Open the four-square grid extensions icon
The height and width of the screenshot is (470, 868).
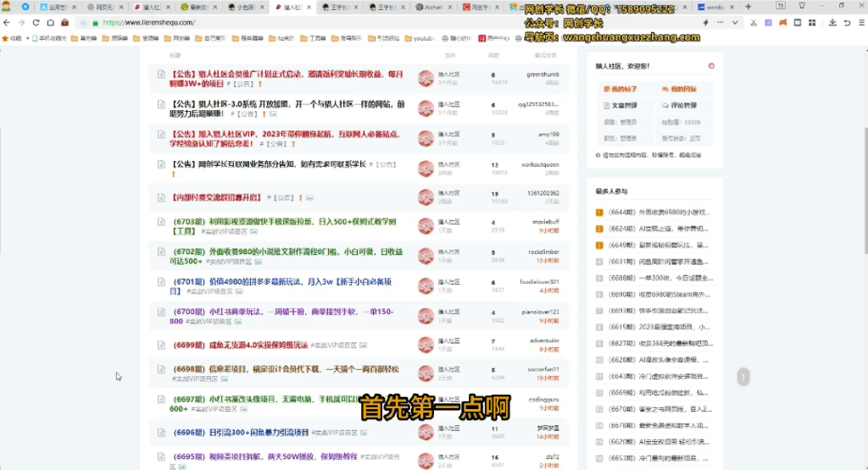(812, 23)
